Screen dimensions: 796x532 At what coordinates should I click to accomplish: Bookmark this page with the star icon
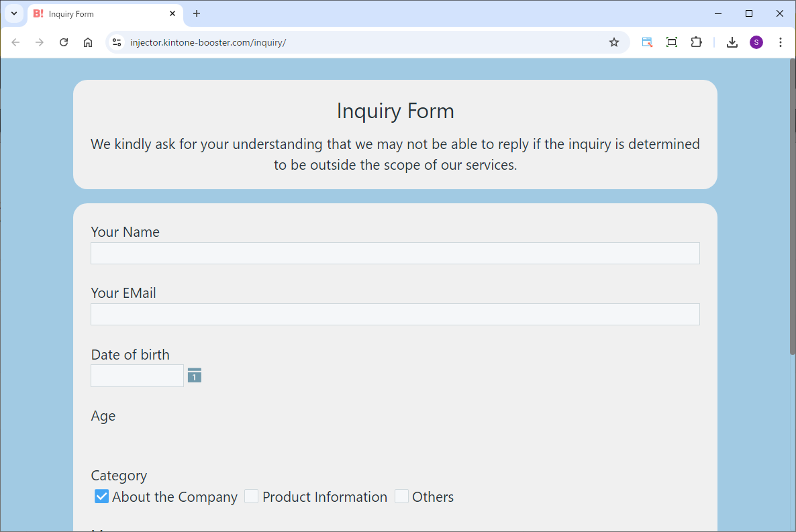[613, 42]
